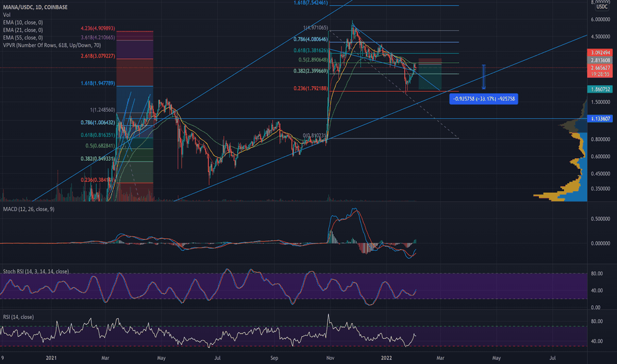The image size is (617, 364).
Task: Click the Stoch RSI 0.00 axis value
Action: (596, 308)
